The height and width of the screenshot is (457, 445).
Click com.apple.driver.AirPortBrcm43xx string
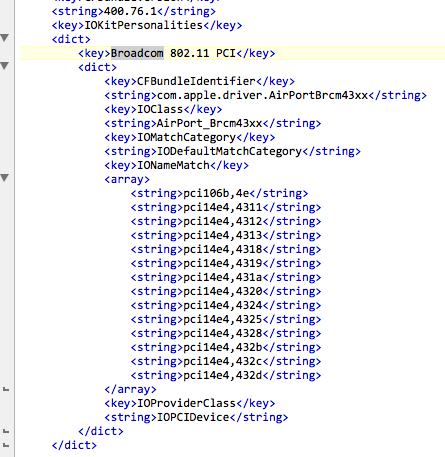pyautogui.click(x=262, y=95)
